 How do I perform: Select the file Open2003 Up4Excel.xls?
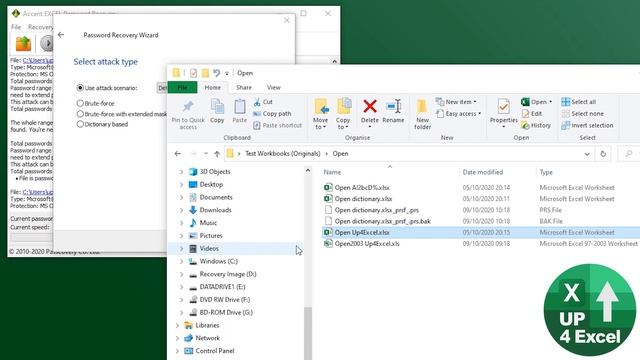(x=367, y=244)
